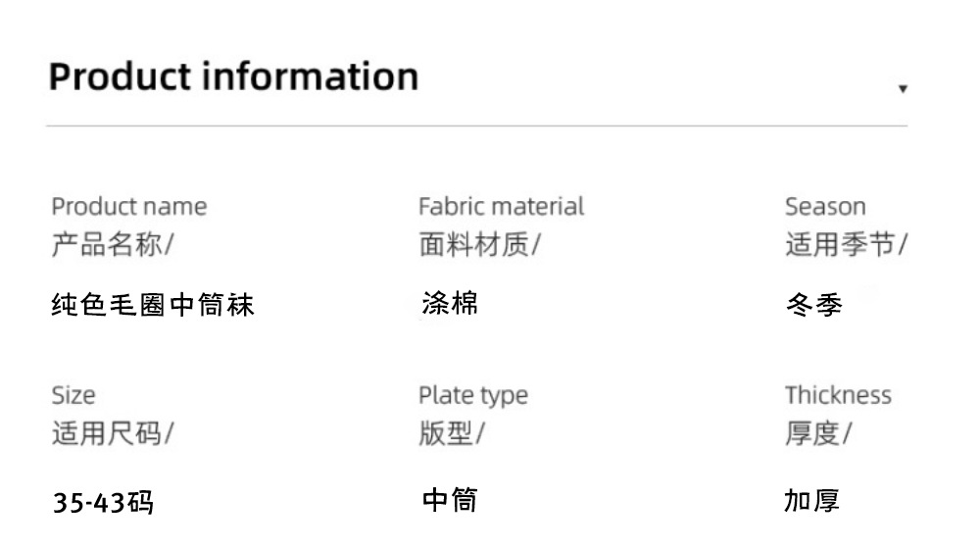Select the 适用季节/ label text
Viewport: 980px width, 550px height.
click(x=846, y=245)
